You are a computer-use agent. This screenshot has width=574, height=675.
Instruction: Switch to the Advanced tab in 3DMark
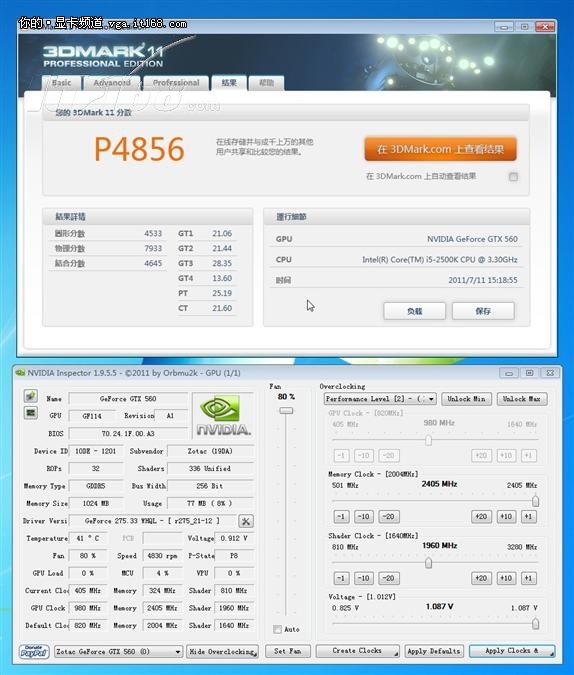(112, 83)
